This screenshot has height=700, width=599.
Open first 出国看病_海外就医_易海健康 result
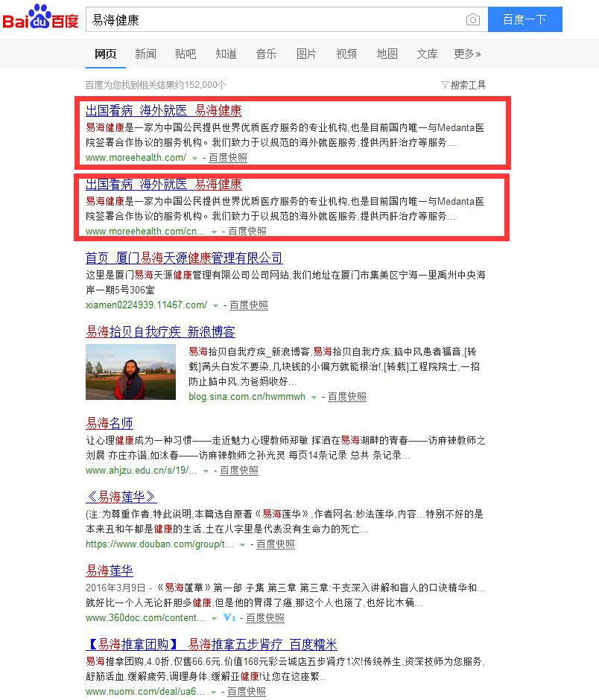164,110
